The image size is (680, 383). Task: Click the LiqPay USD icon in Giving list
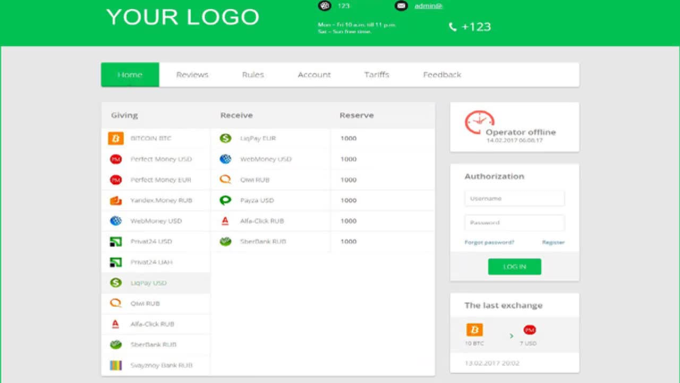116,283
